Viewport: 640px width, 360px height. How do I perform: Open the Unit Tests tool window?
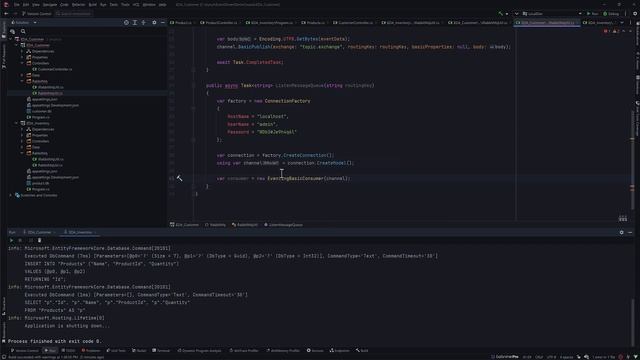(x=116, y=350)
